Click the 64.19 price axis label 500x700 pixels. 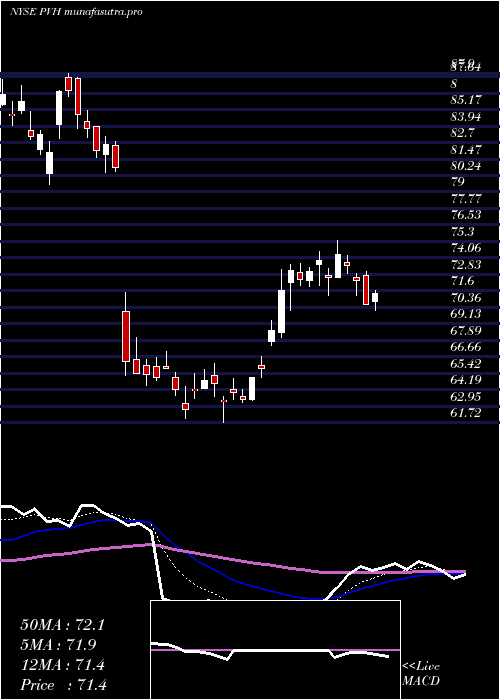[467, 380]
